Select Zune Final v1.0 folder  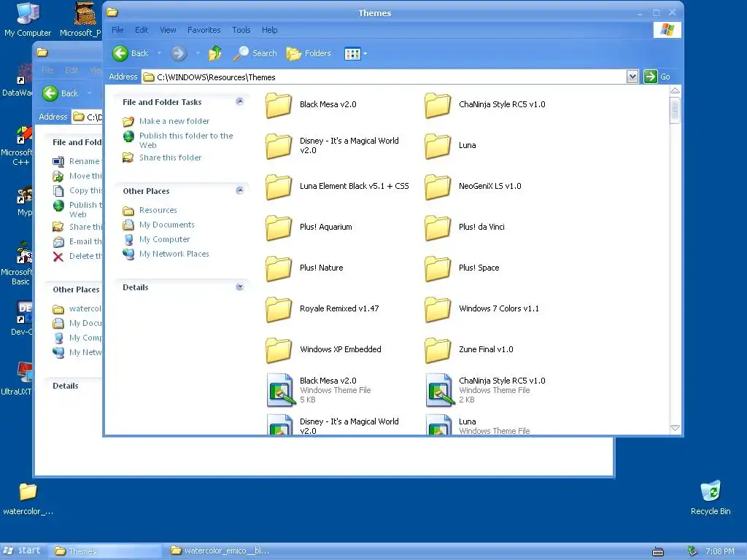click(x=469, y=349)
